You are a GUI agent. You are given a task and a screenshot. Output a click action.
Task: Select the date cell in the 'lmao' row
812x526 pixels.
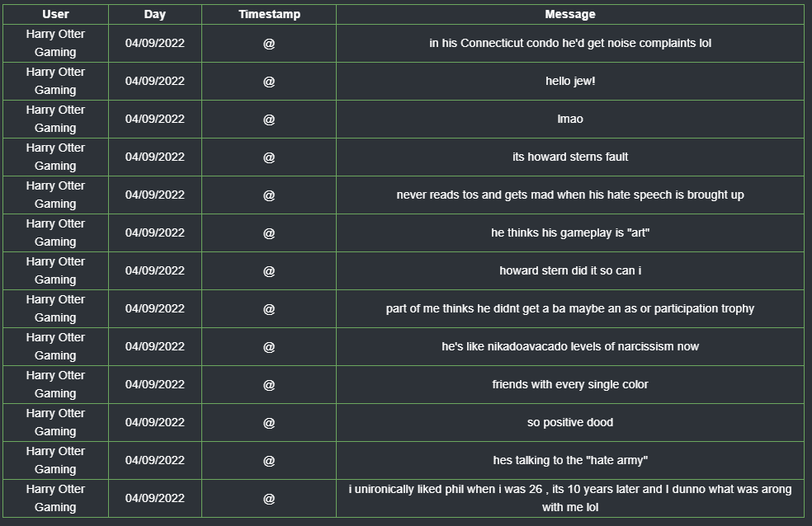[155, 119]
